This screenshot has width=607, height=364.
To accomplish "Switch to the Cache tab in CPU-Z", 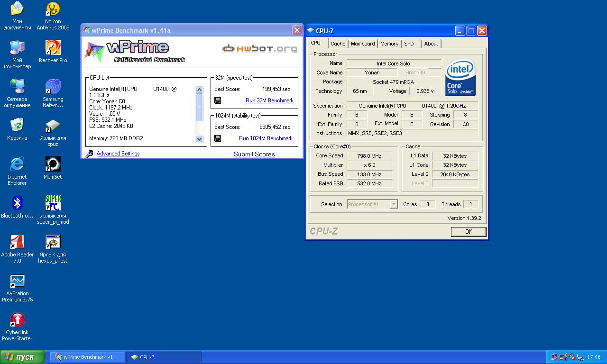I will click(338, 44).
